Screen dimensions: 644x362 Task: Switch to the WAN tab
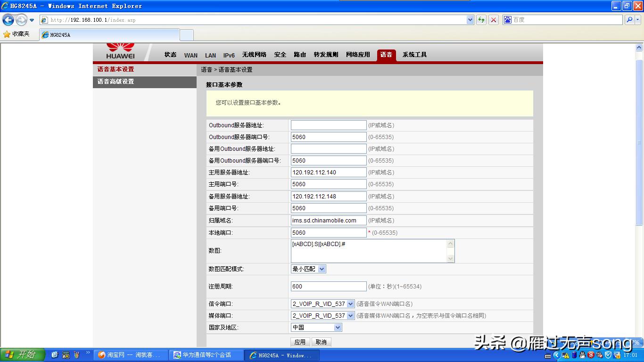coord(190,55)
